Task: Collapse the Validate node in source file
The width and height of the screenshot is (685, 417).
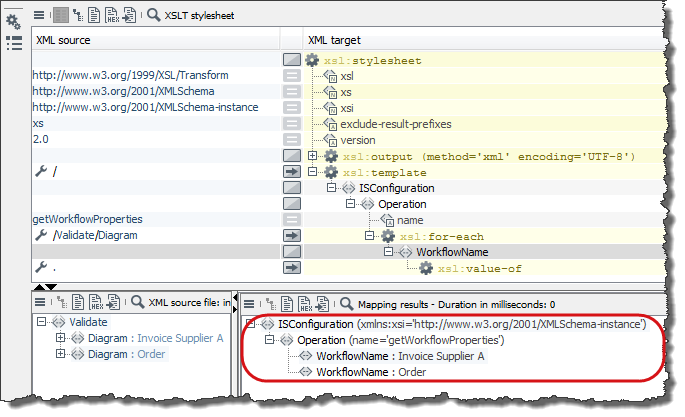Action: [x=42, y=322]
